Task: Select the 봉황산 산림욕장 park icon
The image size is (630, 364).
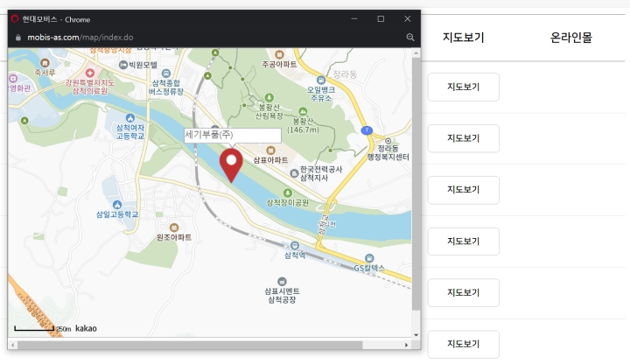Action: coord(269,98)
